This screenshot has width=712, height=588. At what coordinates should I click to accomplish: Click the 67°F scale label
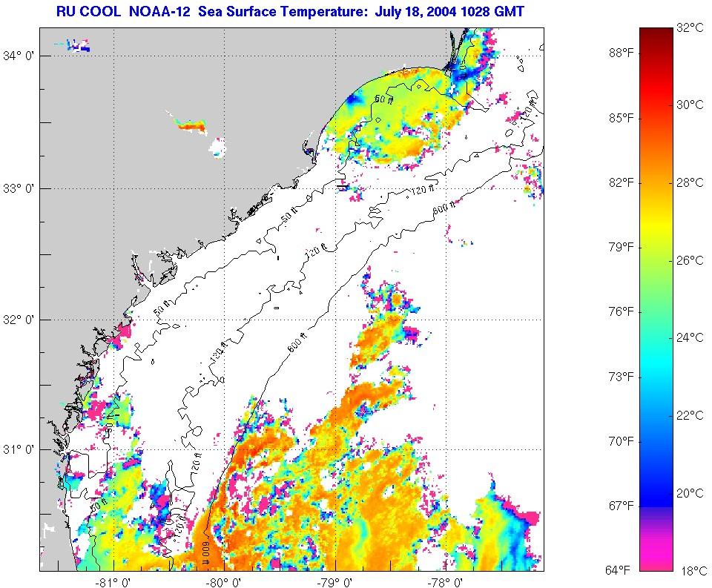(621, 506)
